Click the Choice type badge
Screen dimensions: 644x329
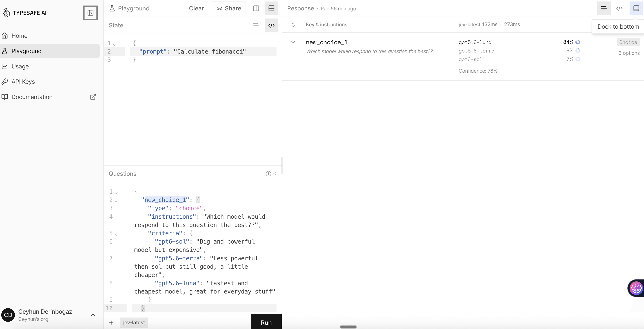tap(628, 42)
